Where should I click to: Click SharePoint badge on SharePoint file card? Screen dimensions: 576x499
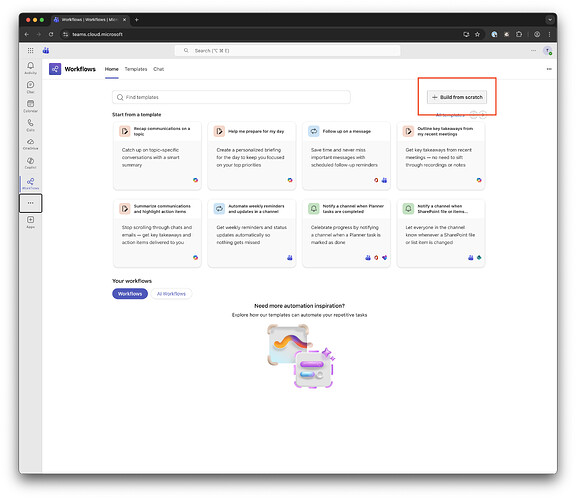[x=479, y=258]
